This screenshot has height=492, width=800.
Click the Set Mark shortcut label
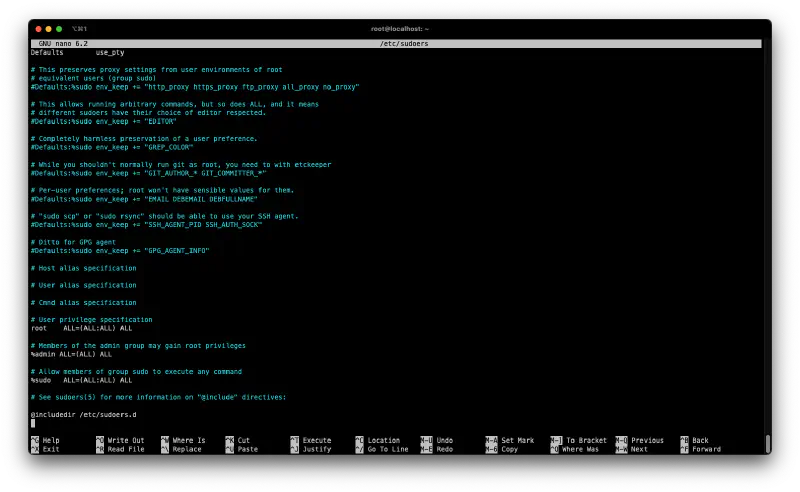(510, 440)
